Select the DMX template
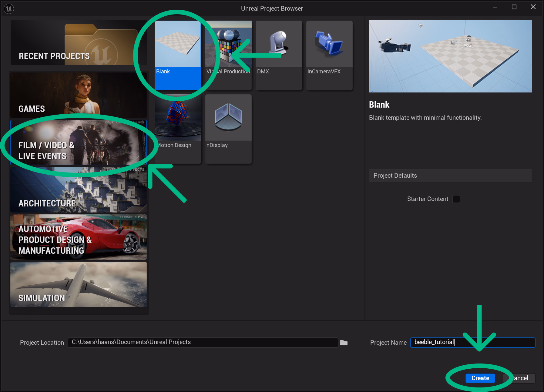The width and height of the screenshot is (544, 392). [278, 55]
